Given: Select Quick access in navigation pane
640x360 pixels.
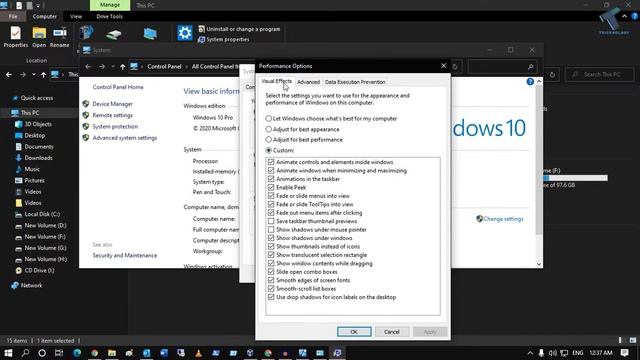Looking at the screenshot, I should [37, 98].
